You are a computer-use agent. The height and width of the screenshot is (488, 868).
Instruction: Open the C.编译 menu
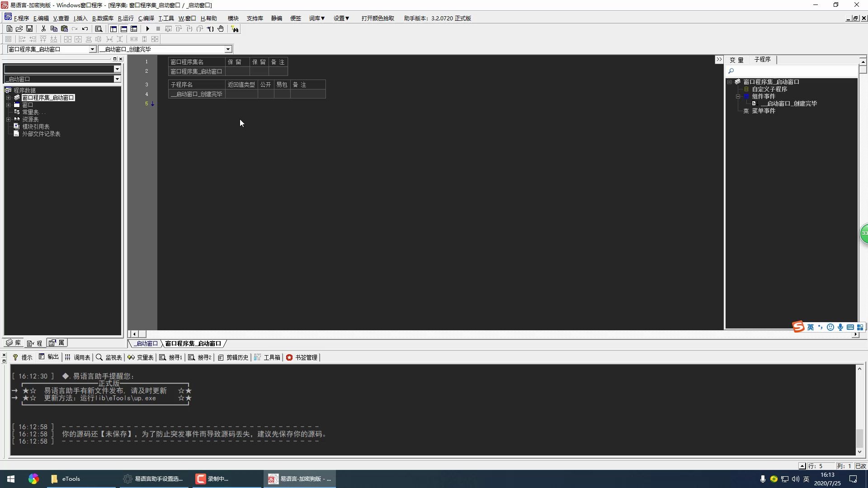[x=146, y=19]
